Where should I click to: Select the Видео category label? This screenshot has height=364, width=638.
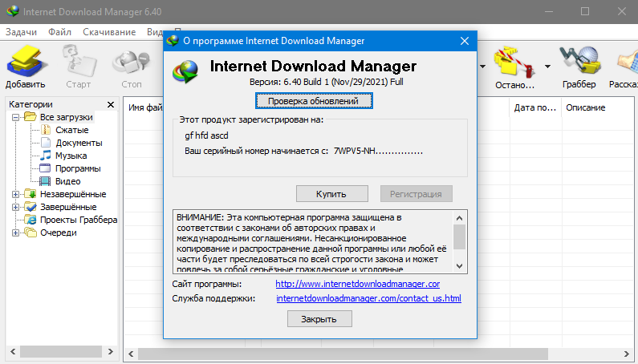click(x=68, y=181)
